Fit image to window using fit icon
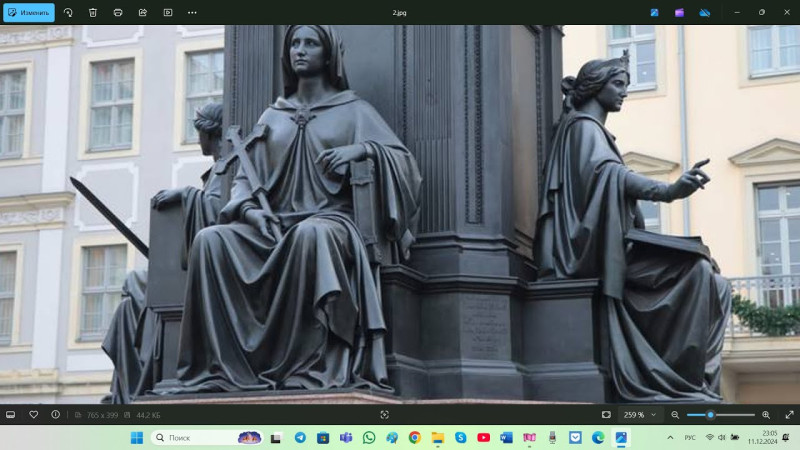Viewport: 800px width, 450px height. [x=606, y=414]
